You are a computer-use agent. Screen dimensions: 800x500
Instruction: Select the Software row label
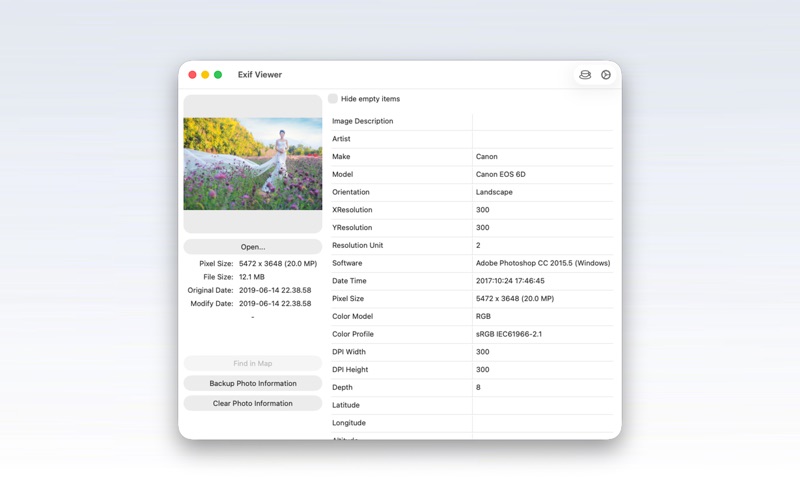click(347, 263)
